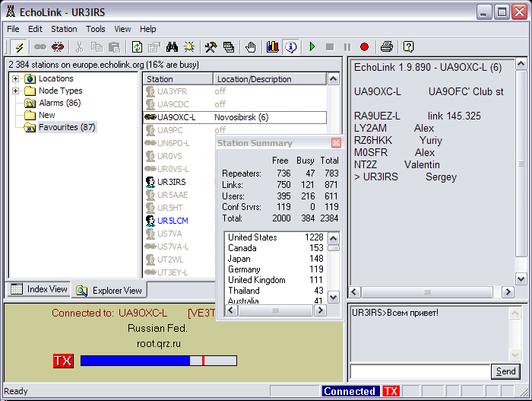This screenshot has height=401, width=532.
Task: Click the Preferences windows toolbar icon
Action: [x=229, y=47]
